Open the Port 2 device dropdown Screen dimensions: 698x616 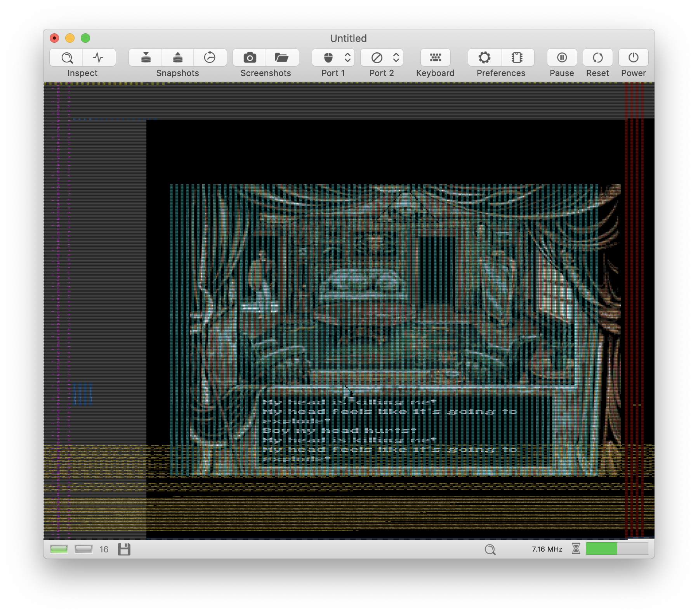[382, 58]
